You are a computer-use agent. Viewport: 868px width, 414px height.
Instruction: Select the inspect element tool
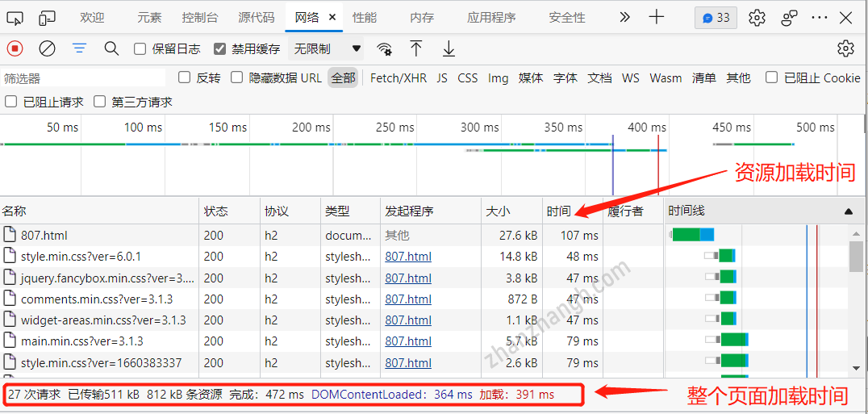(x=15, y=17)
